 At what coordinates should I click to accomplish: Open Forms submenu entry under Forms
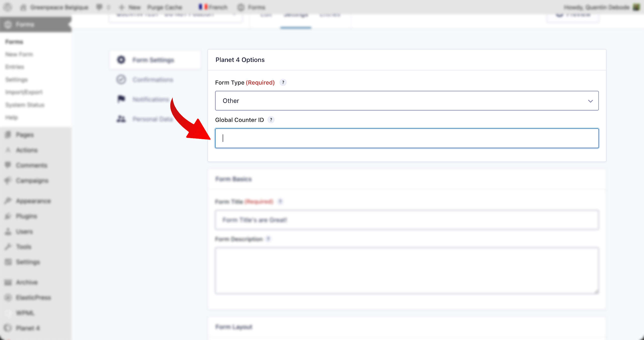pos(14,42)
